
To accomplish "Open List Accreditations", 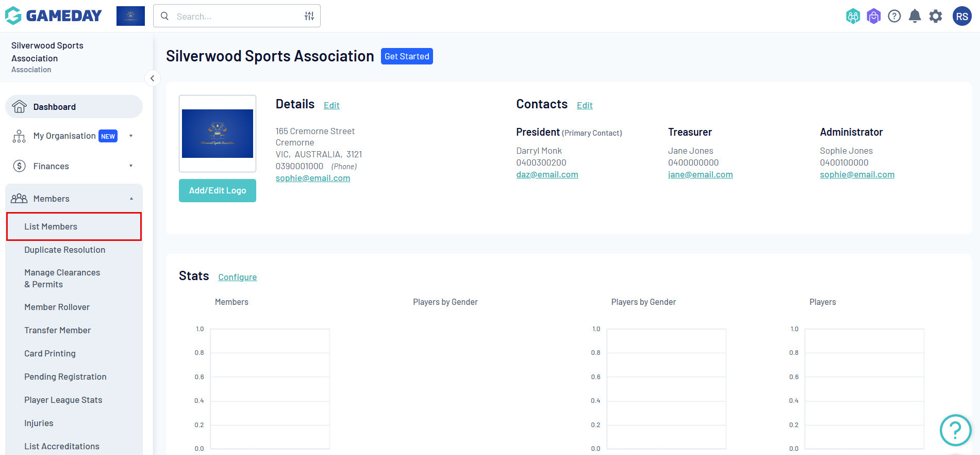I will (62, 446).
